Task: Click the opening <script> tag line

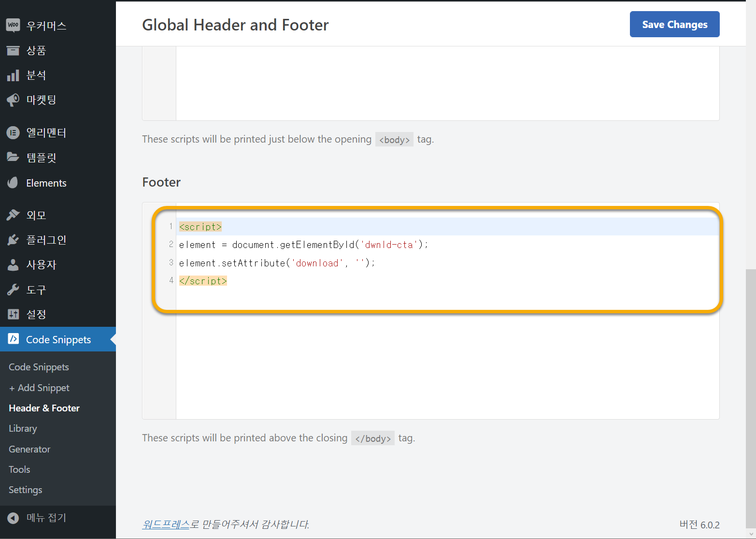Action: pyautogui.click(x=200, y=226)
